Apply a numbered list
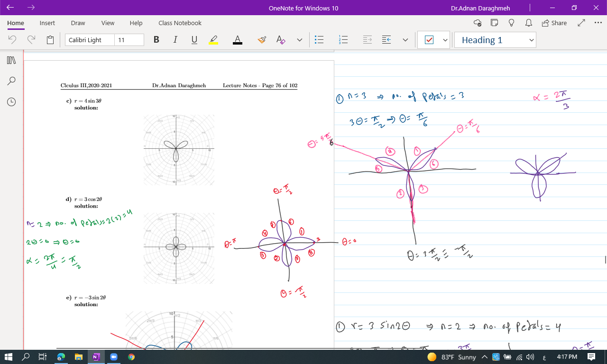 click(x=343, y=40)
